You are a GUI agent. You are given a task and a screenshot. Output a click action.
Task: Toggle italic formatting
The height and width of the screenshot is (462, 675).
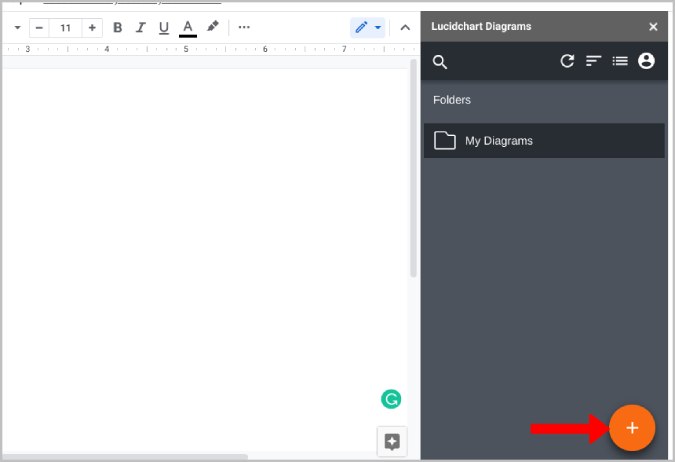[140, 27]
